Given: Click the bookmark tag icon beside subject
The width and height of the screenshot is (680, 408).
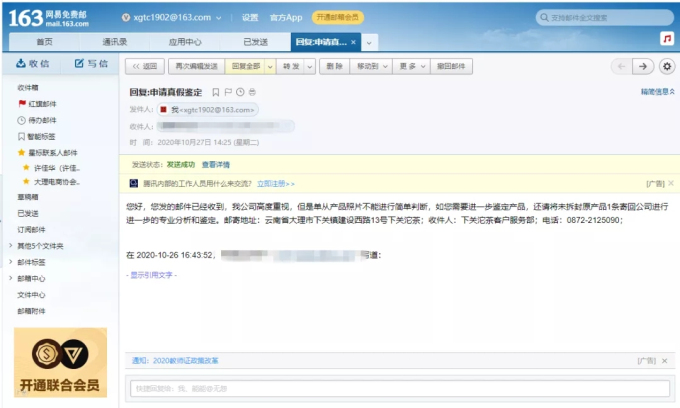Looking at the screenshot, I should tap(215, 92).
